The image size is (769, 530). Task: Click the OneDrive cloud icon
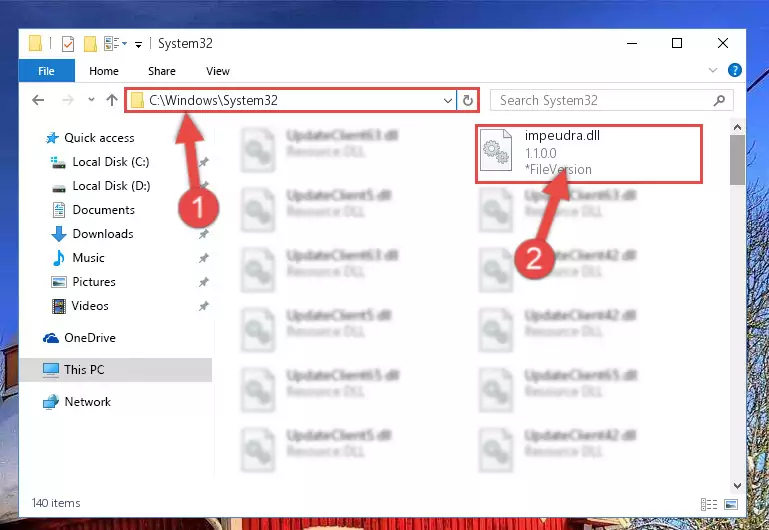pyautogui.click(x=51, y=338)
